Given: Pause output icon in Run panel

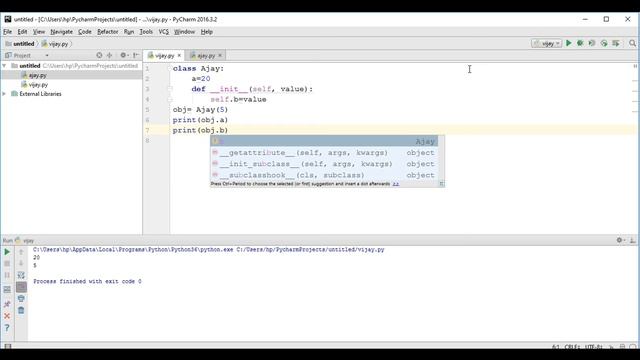Looking at the screenshot, I should (x=7, y=276).
